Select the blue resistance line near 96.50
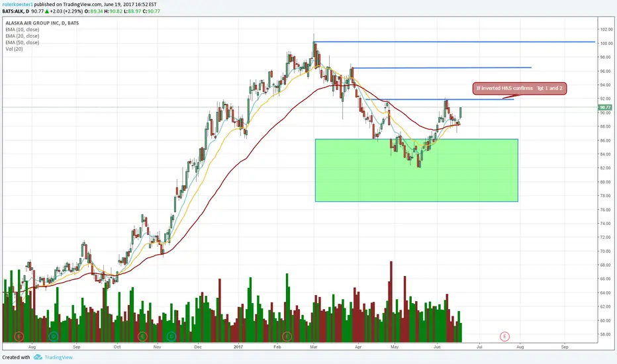The image size is (617, 364). click(x=442, y=68)
